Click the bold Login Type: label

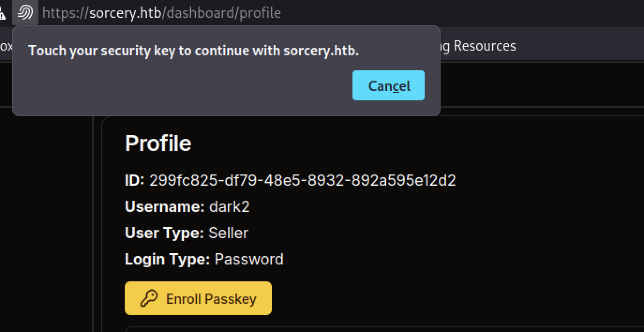click(x=167, y=259)
